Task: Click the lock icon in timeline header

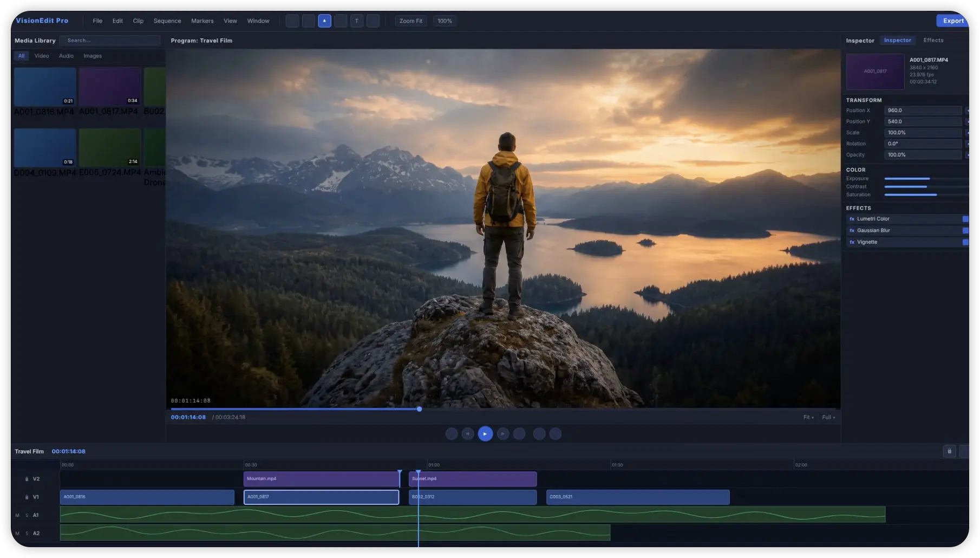Action: point(949,451)
